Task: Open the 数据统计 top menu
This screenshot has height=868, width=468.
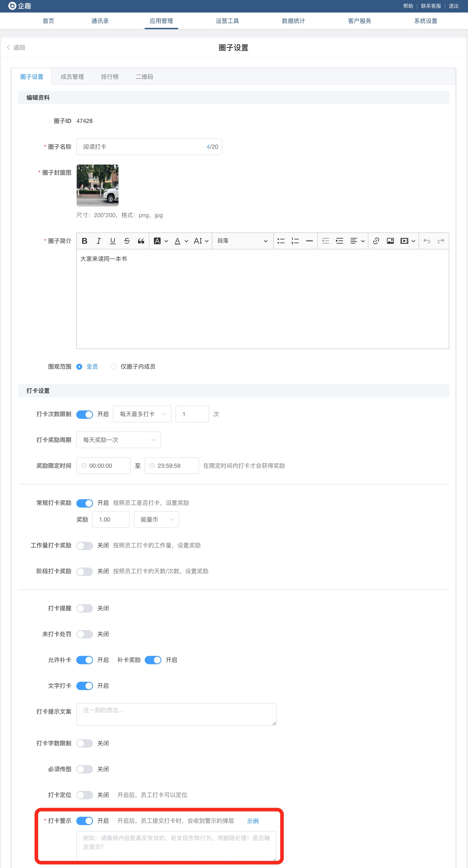Action: pos(293,21)
